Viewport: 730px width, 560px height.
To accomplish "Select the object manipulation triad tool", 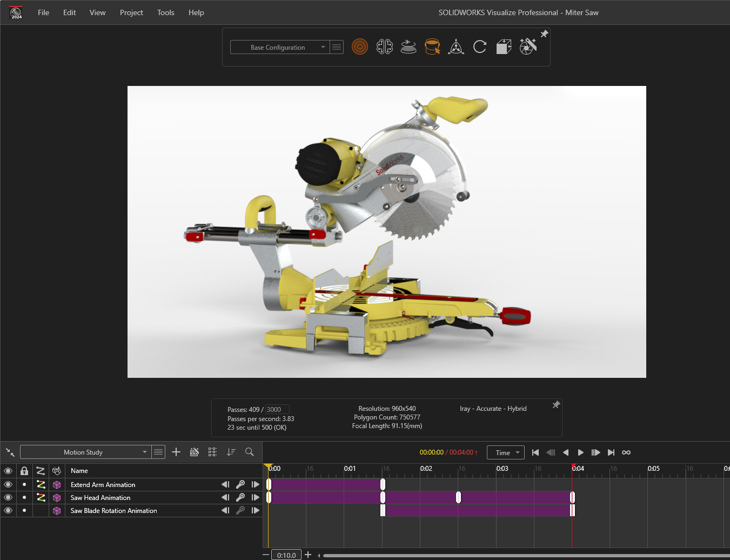I will tap(456, 47).
